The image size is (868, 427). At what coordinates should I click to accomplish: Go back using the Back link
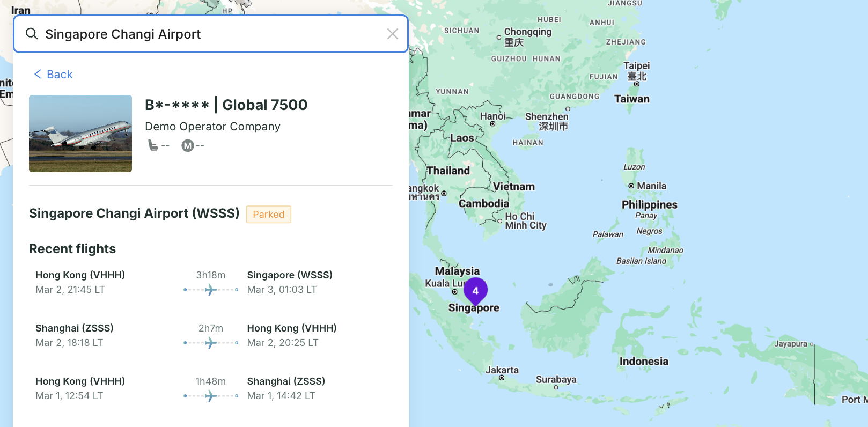pos(53,75)
